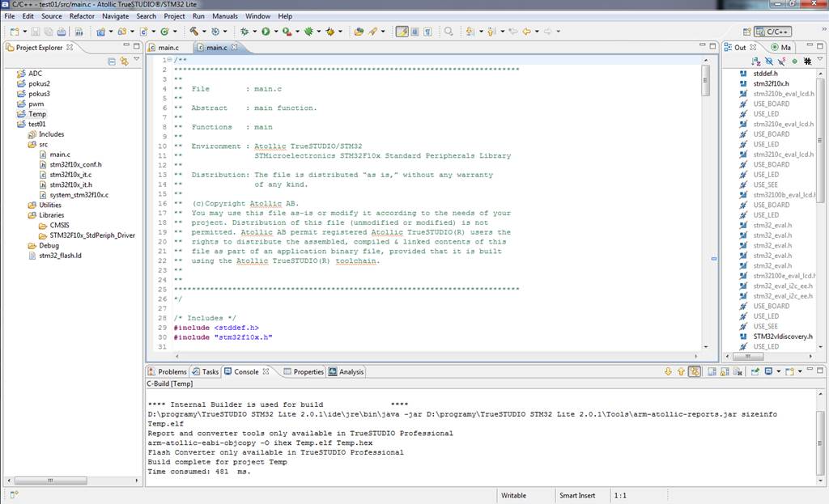Collapse the header comment fold on line 1
The height and width of the screenshot is (504, 829).
coord(170,60)
